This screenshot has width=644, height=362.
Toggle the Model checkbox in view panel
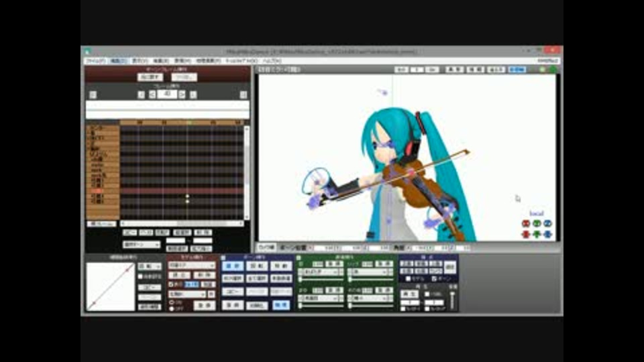[x=408, y=279]
